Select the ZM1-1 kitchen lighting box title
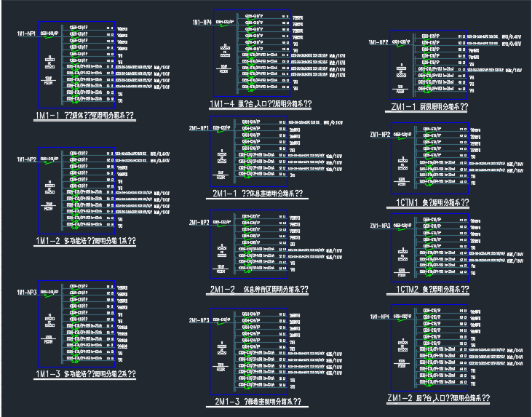The image size is (532, 417). pos(429,107)
